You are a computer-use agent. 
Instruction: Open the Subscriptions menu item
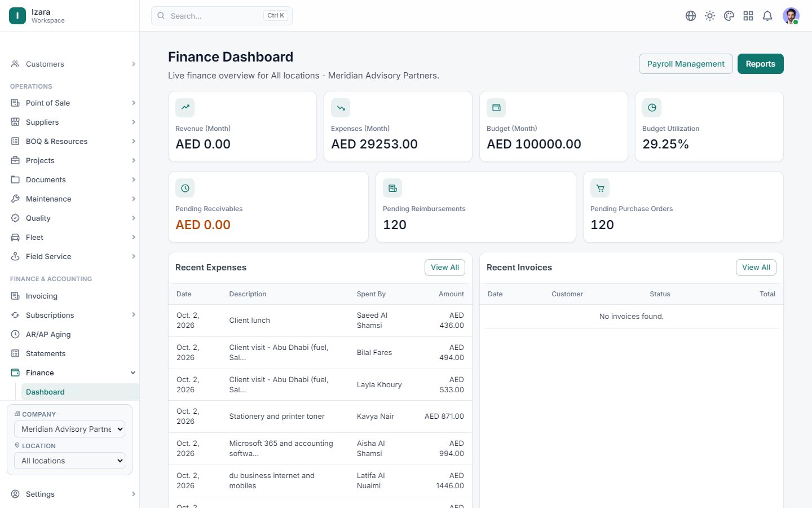[70, 315]
